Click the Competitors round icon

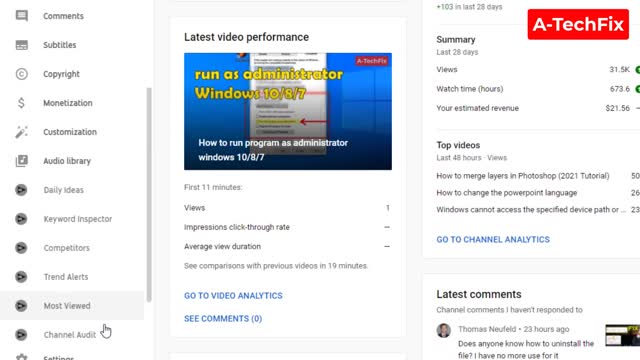pos(21,248)
